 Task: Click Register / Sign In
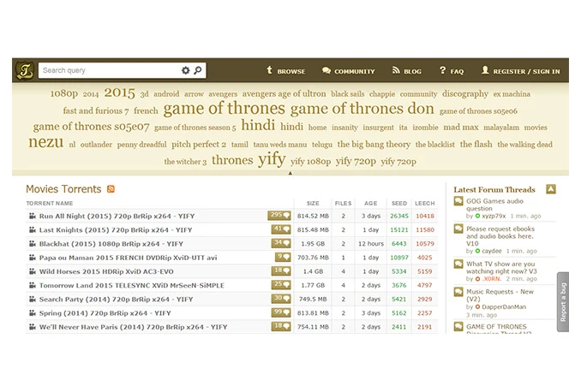tap(521, 71)
